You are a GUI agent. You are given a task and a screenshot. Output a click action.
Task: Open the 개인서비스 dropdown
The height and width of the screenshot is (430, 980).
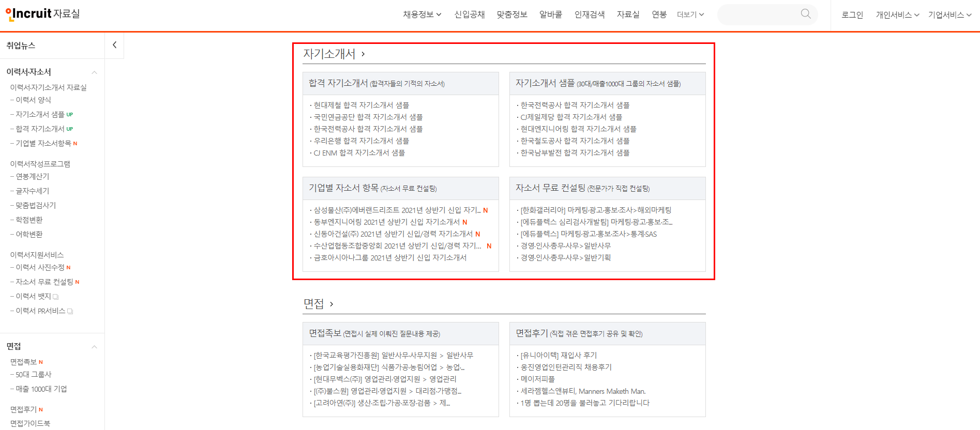(x=897, y=14)
